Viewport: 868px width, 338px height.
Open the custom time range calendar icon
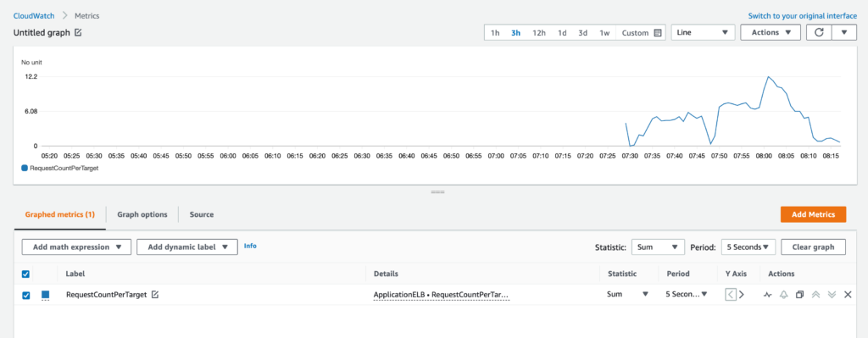[658, 33]
